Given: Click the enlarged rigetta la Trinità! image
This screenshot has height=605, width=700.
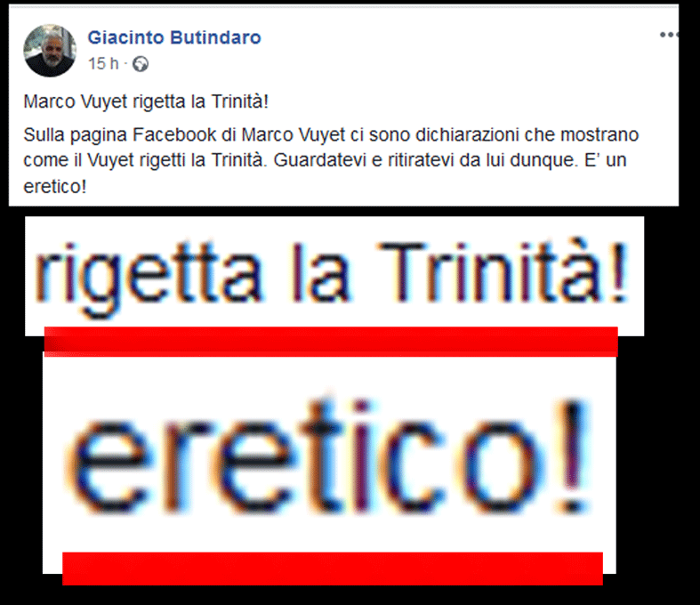Looking at the screenshot, I should 334,276.
